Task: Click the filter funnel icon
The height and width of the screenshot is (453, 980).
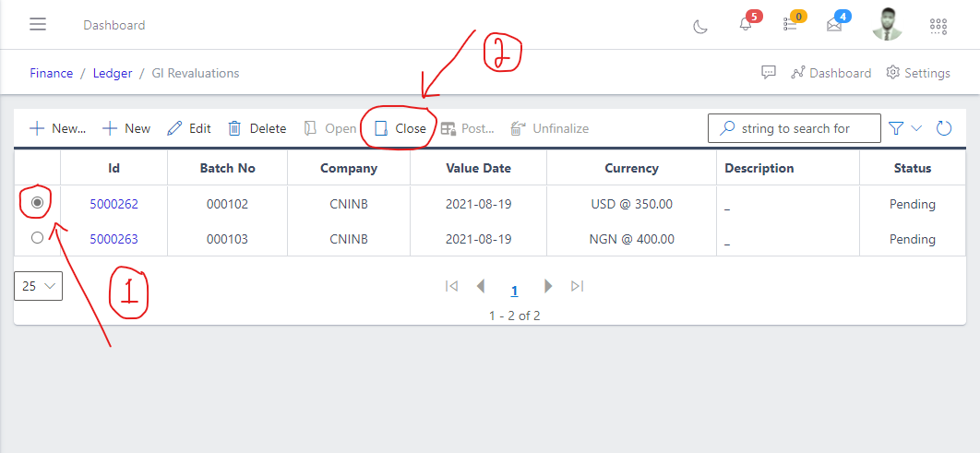Action: pos(896,128)
